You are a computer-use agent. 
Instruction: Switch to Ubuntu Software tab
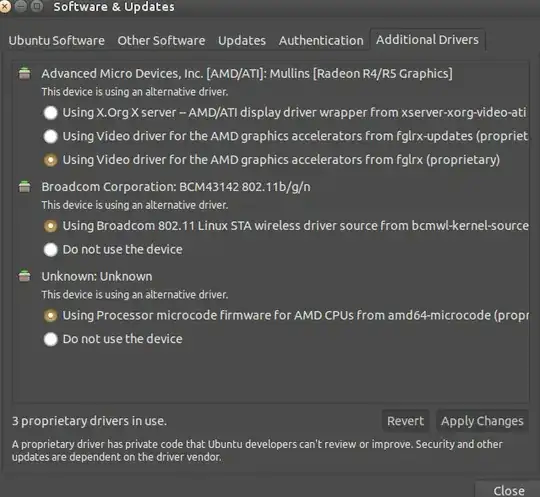(x=56, y=40)
